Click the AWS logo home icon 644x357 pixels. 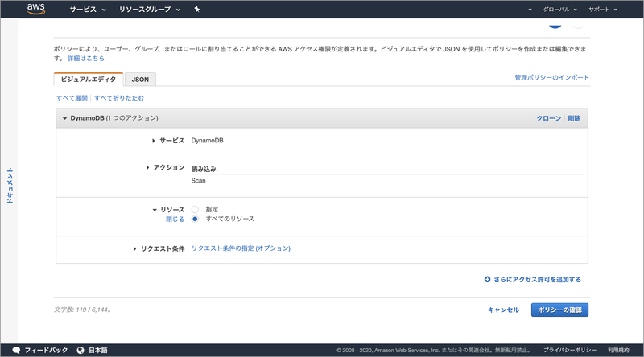coord(36,9)
